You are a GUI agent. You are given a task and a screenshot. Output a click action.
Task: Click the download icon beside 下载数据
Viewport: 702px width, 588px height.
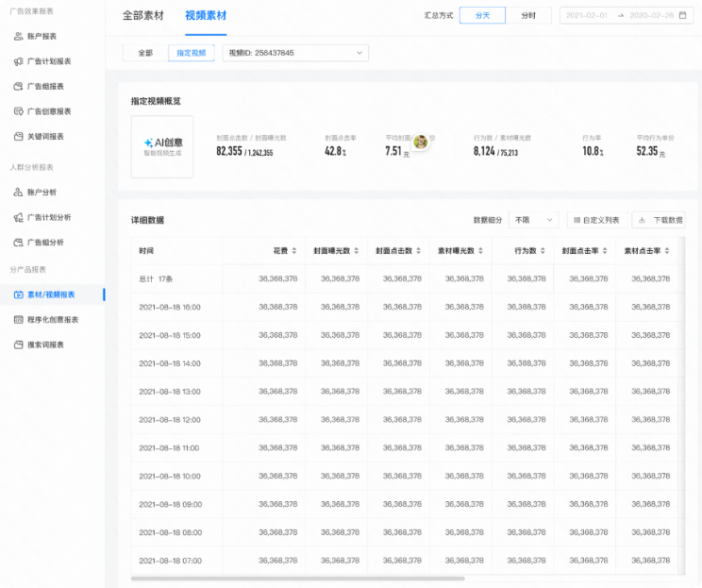point(642,220)
